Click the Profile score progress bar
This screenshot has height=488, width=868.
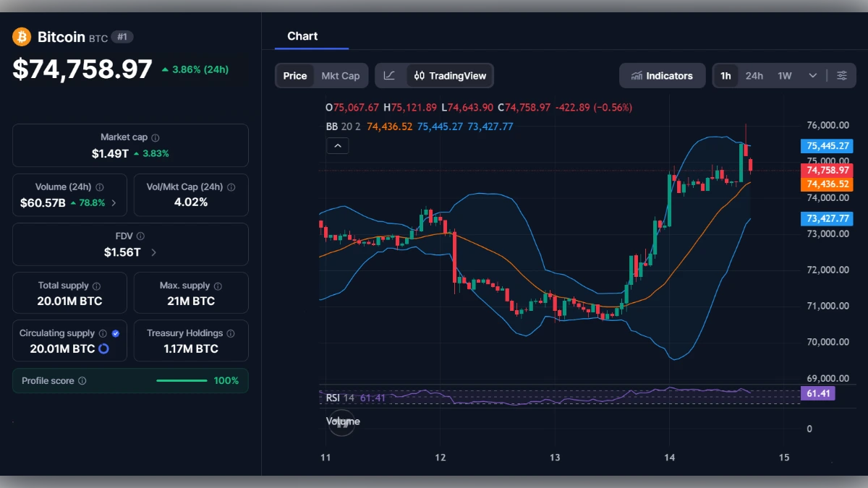(x=182, y=380)
